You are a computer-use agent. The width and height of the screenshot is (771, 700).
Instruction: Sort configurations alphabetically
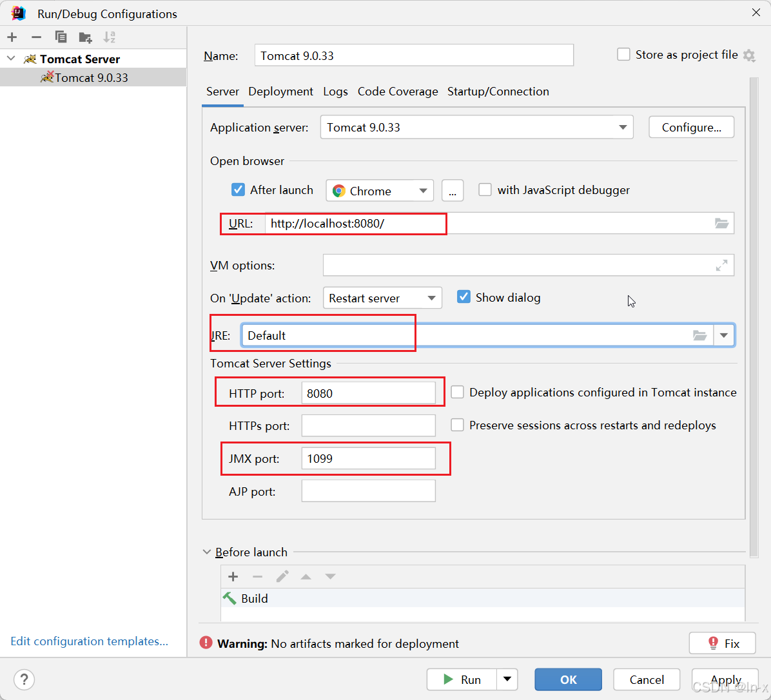pos(109,37)
